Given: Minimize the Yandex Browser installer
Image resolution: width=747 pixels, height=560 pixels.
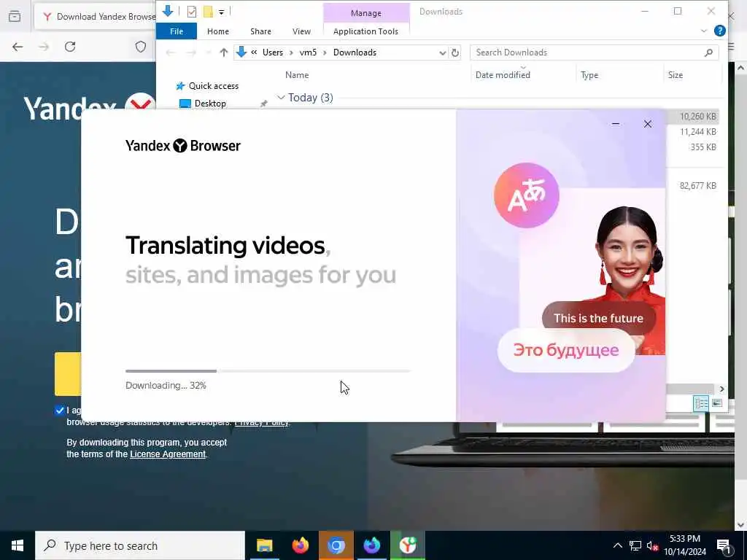Looking at the screenshot, I should pos(616,124).
